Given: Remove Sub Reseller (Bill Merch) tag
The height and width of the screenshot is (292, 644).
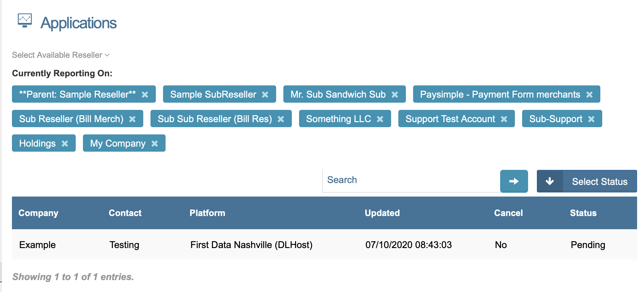Looking at the screenshot, I should [x=133, y=119].
